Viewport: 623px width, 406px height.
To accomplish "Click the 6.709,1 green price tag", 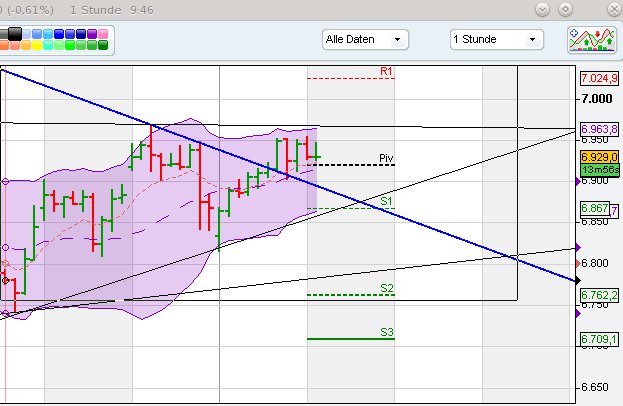I will point(599,339).
